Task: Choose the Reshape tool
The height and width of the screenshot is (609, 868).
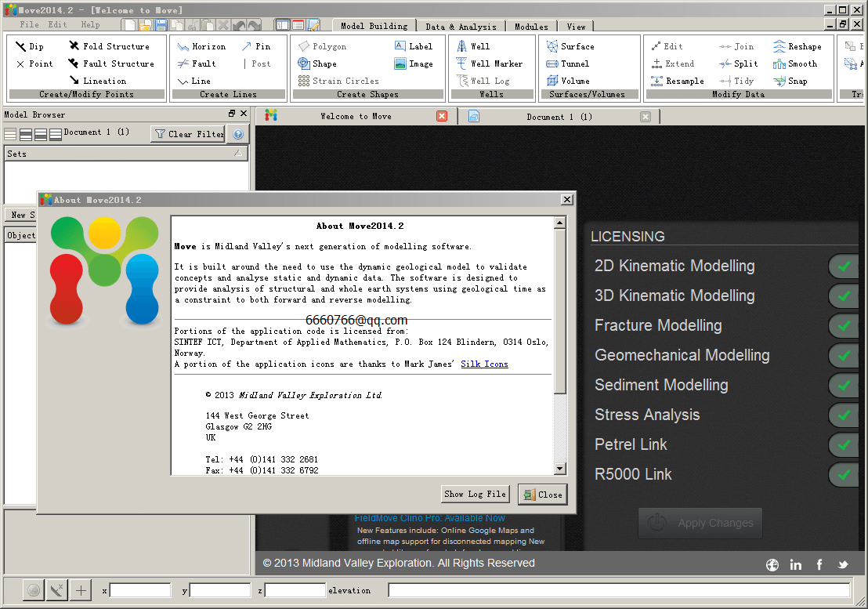Action: pos(797,46)
